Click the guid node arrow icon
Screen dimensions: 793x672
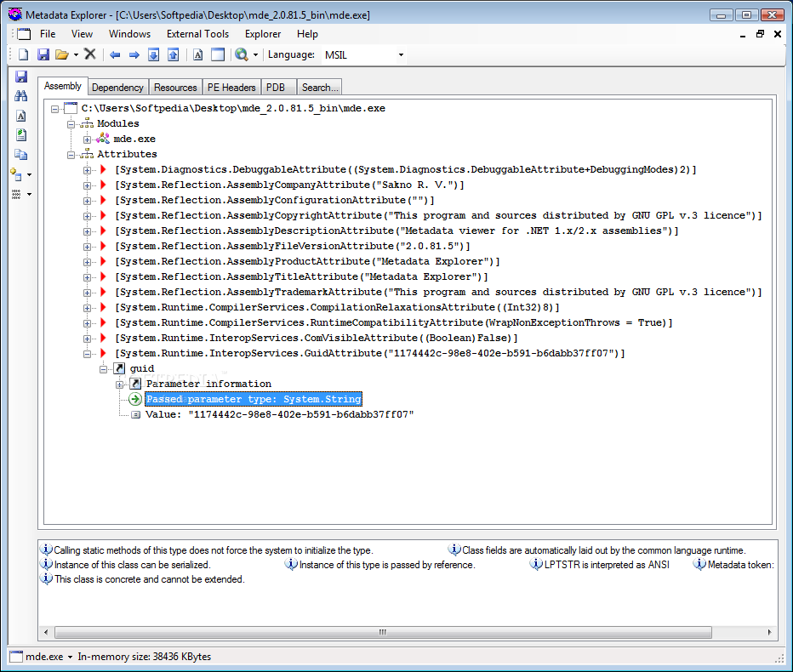pyautogui.click(x=119, y=368)
